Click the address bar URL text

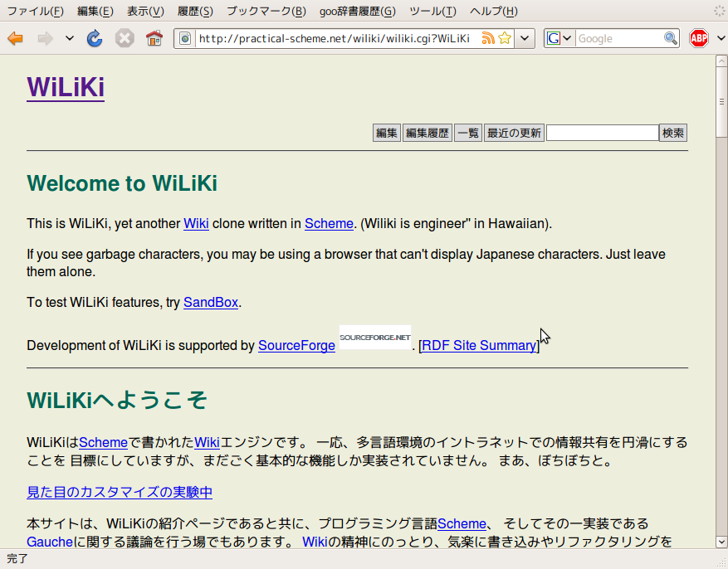[334, 38]
